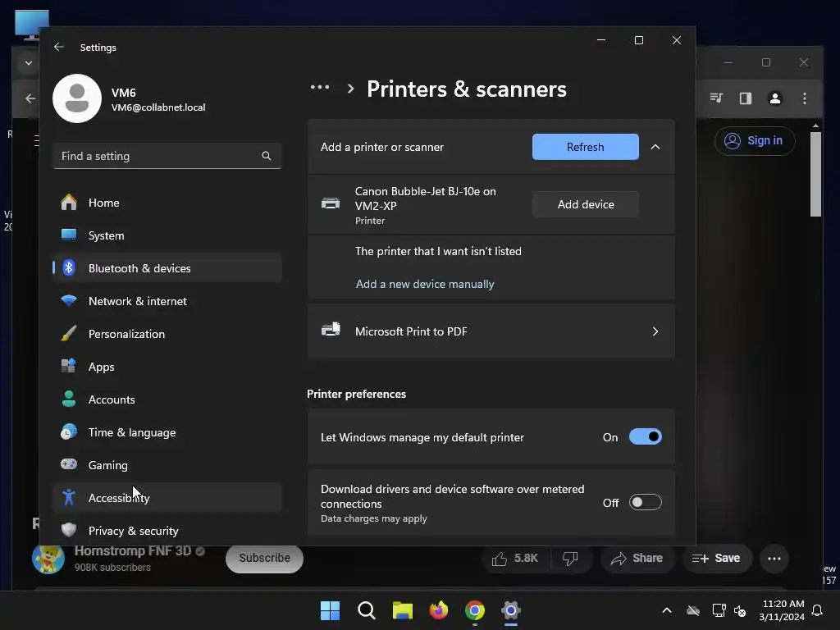Open Apps settings in the sidebar

[167, 367]
